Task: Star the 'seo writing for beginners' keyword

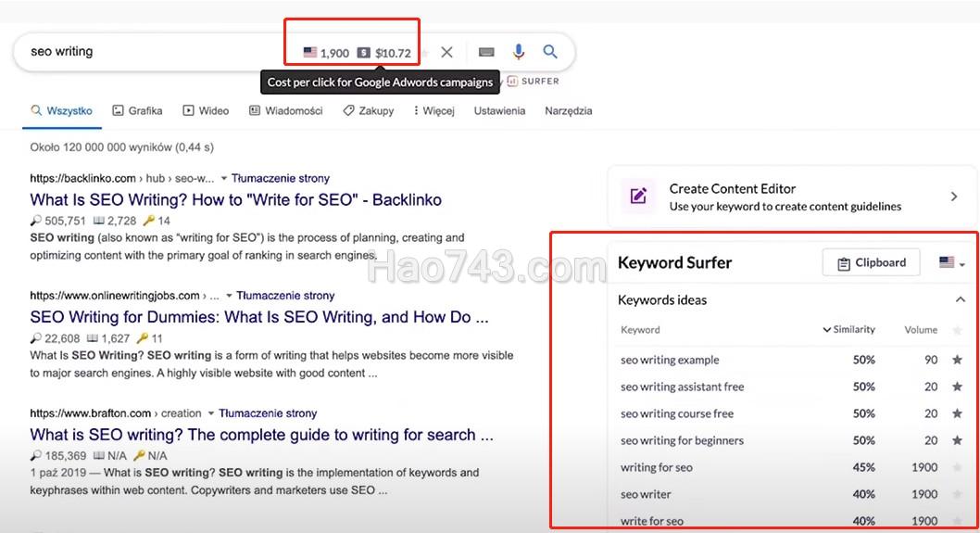Action: 957,440
